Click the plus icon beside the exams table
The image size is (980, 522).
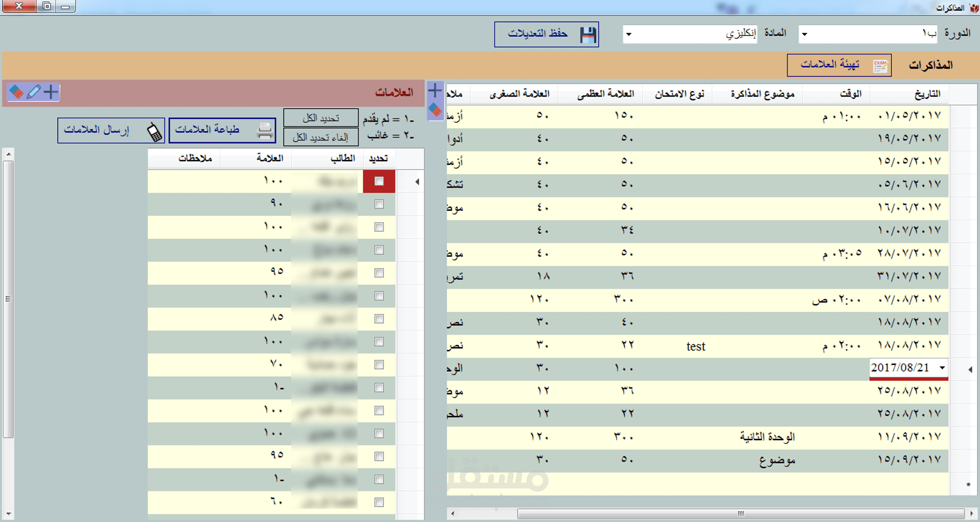pos(435,90)
